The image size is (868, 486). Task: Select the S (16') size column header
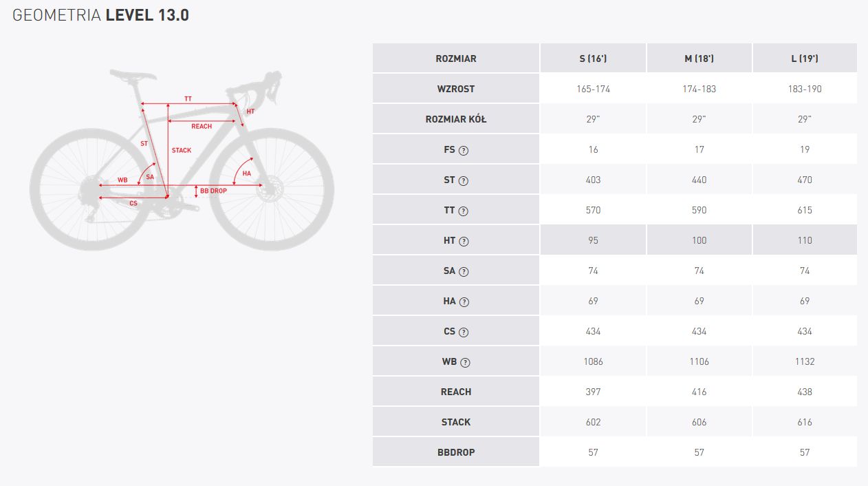pos(593,59)
